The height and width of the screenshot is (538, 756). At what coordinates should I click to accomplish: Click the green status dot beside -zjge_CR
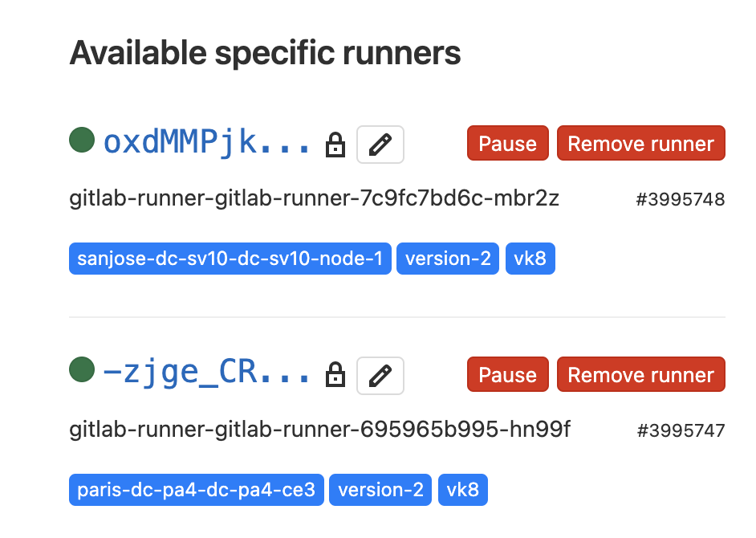80,372
